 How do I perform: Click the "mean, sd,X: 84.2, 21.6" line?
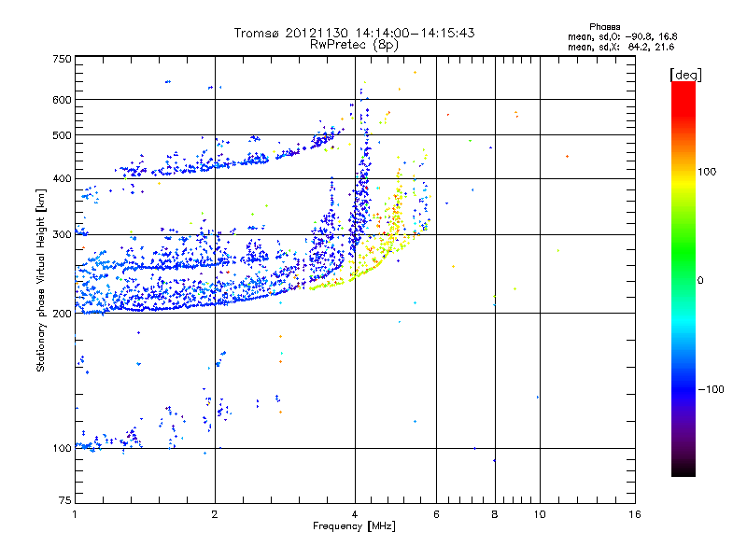coord(621,47)
